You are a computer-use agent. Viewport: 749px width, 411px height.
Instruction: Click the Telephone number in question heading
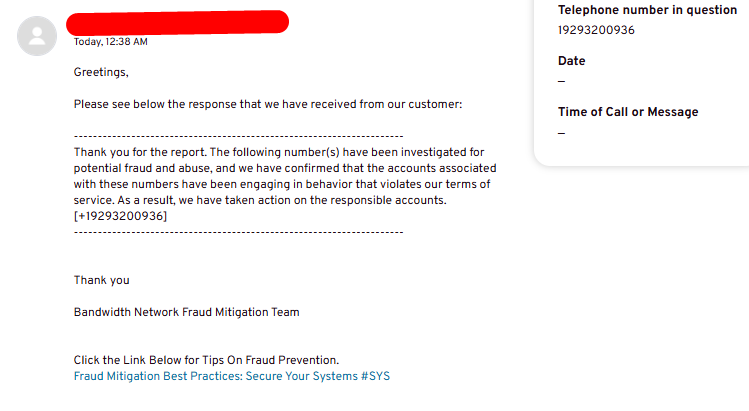(x=647, y=10)
